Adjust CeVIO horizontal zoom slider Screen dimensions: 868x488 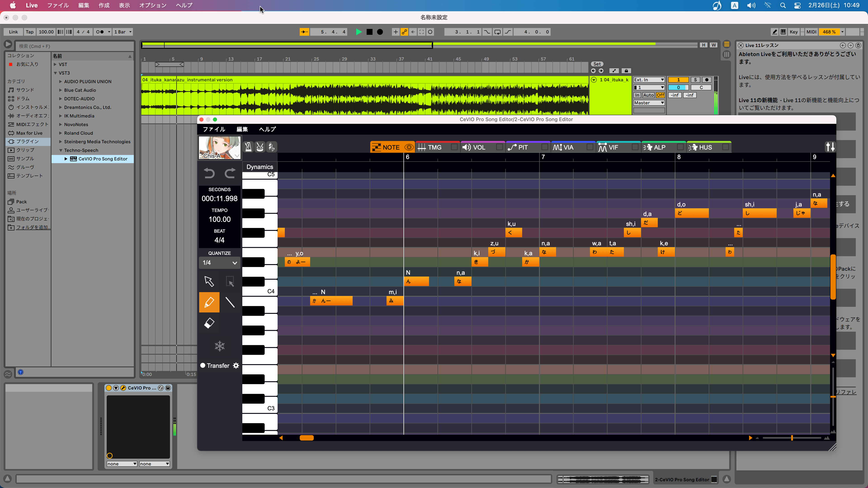tap(792, 438)
